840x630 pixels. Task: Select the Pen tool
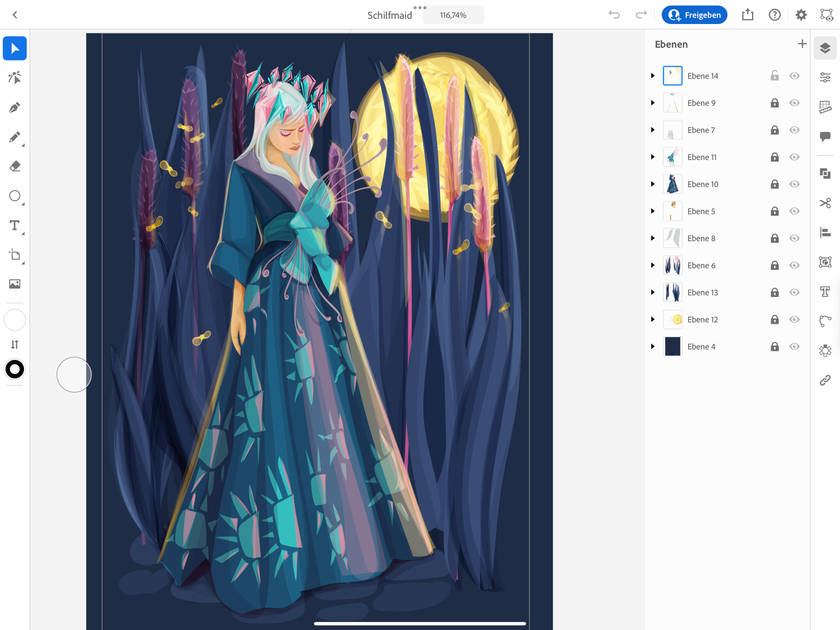[14, 108]
